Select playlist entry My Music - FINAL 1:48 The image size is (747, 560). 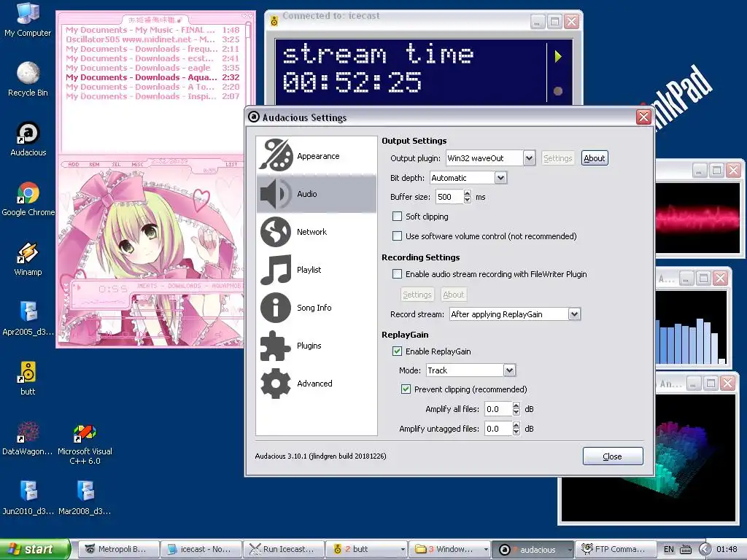(153, 29)
